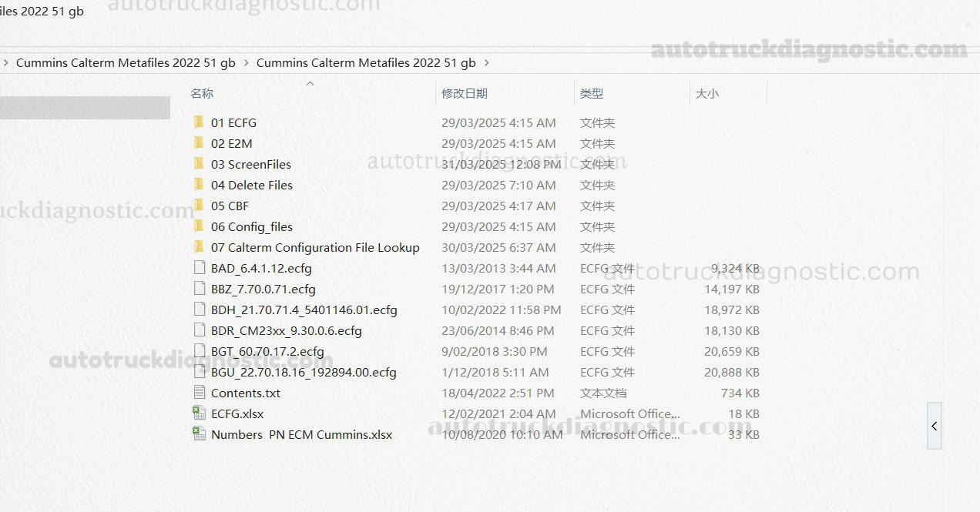Screen dimensions: 980x512
Task: Select the BGT_60.70.17.2.ecfg file icon
Action: (x=199, y=351)
